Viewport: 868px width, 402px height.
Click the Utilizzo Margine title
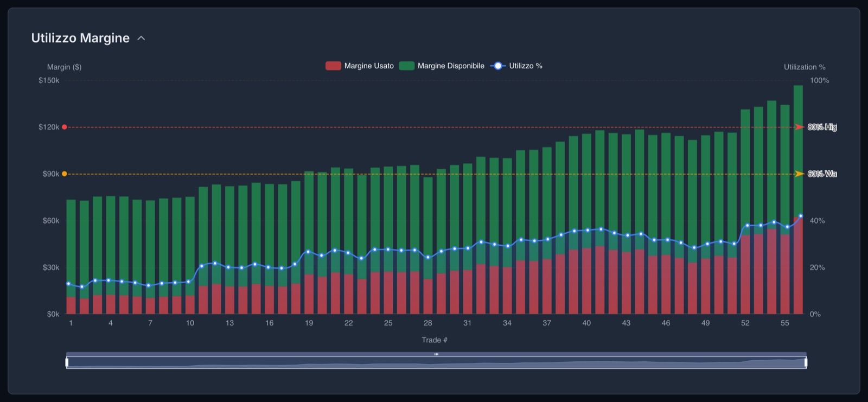pyautogui.click(x=80, y=38)
